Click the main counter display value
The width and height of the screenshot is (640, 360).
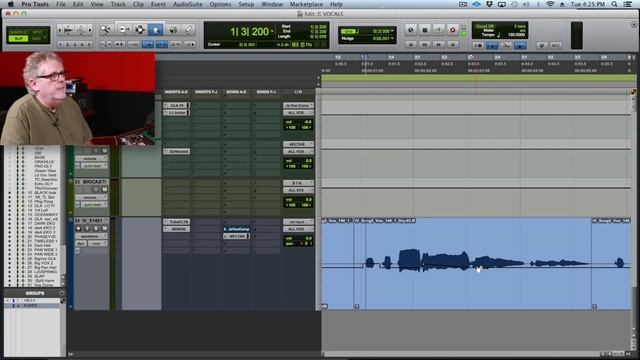pyautogui.click(x=249, y=31)
